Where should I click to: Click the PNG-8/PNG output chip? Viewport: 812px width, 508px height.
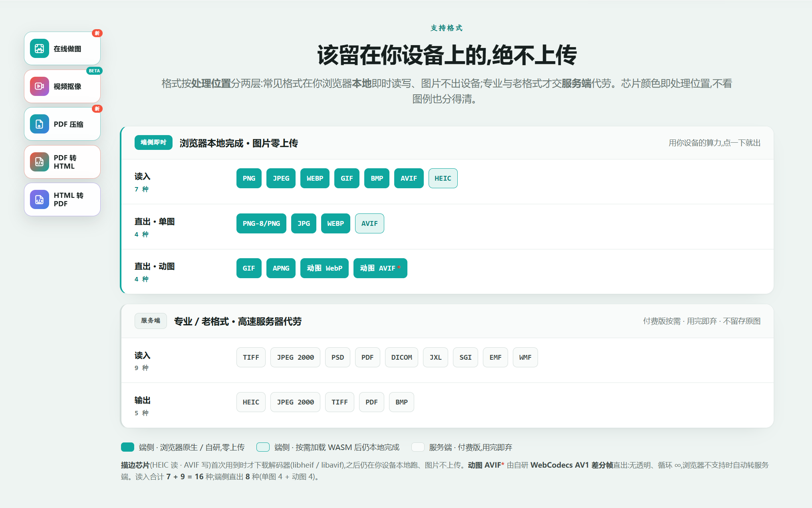[x=261, y=223]
